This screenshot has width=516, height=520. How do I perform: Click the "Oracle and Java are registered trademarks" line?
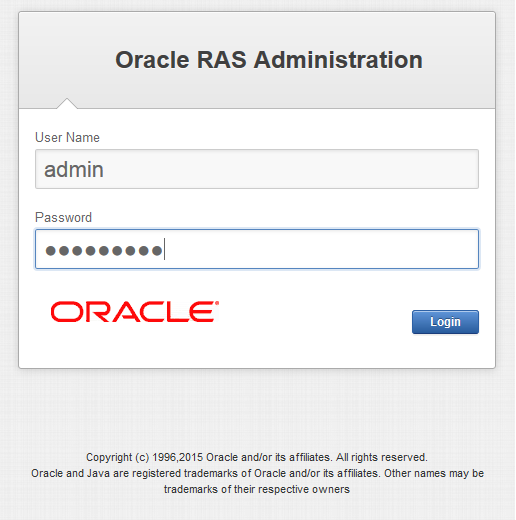257,473
